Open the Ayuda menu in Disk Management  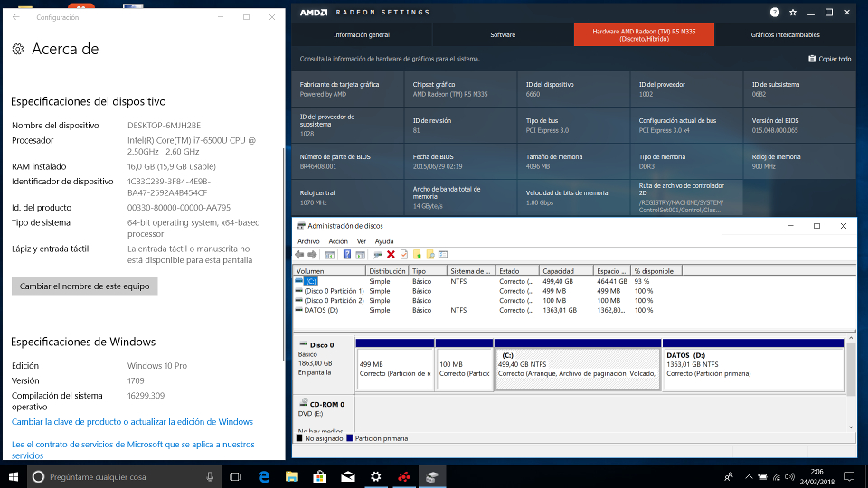click(x=384, y=241)
